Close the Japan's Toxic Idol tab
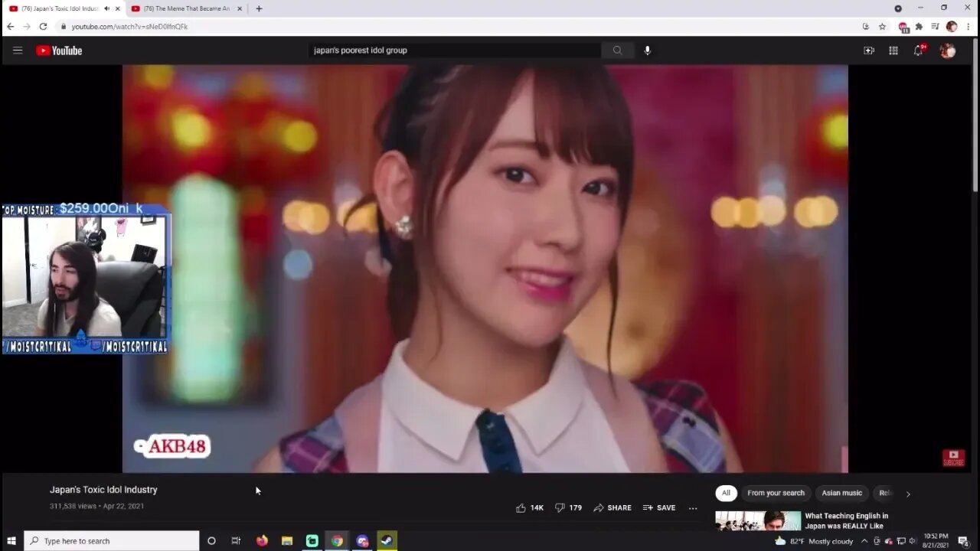 pos(117,8)
